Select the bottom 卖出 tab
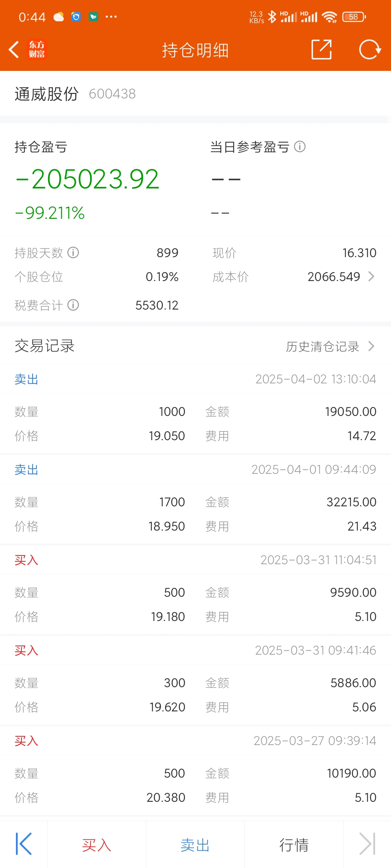Screen dimensions: 391x868 [195, 845]
